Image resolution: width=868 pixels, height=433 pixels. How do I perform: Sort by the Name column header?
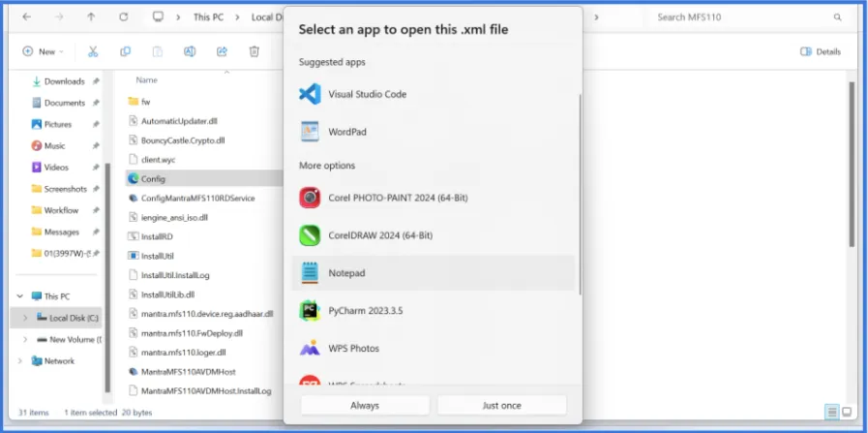tap(147, 80)
